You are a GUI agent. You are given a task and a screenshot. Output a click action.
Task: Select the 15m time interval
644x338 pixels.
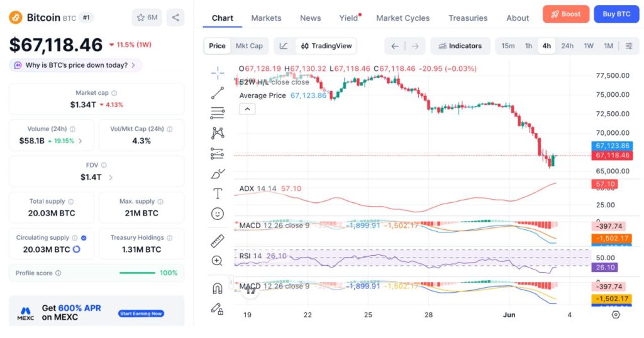coord(508,46)
